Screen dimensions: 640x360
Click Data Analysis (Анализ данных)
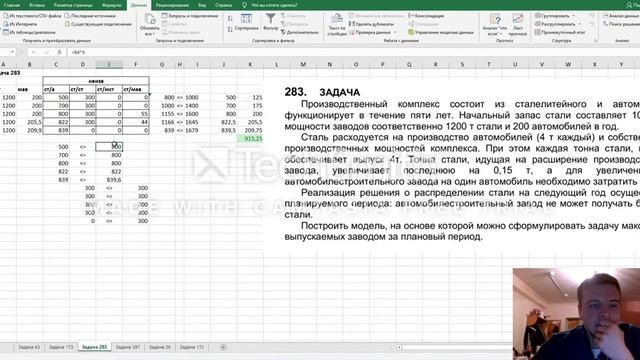click(x=622, y=16)
